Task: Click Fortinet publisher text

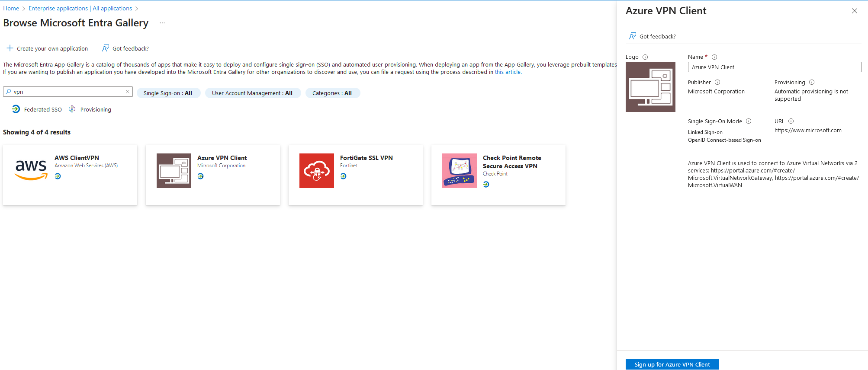Action: (349, 166)
